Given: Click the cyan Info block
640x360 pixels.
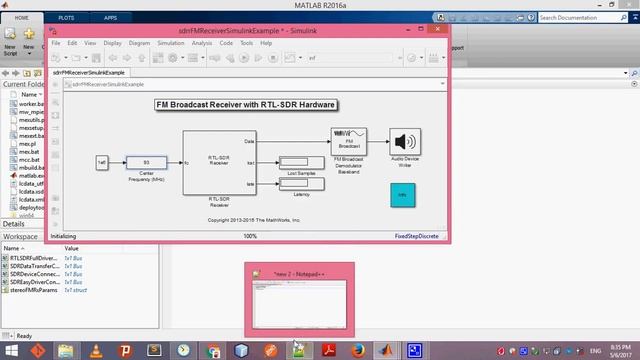Looking at the screenshot, I should point(402,195).
